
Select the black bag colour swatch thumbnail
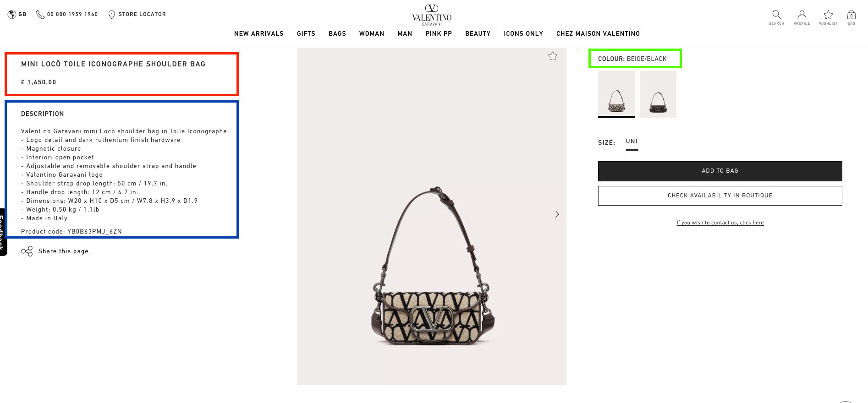tap(658, 94)
